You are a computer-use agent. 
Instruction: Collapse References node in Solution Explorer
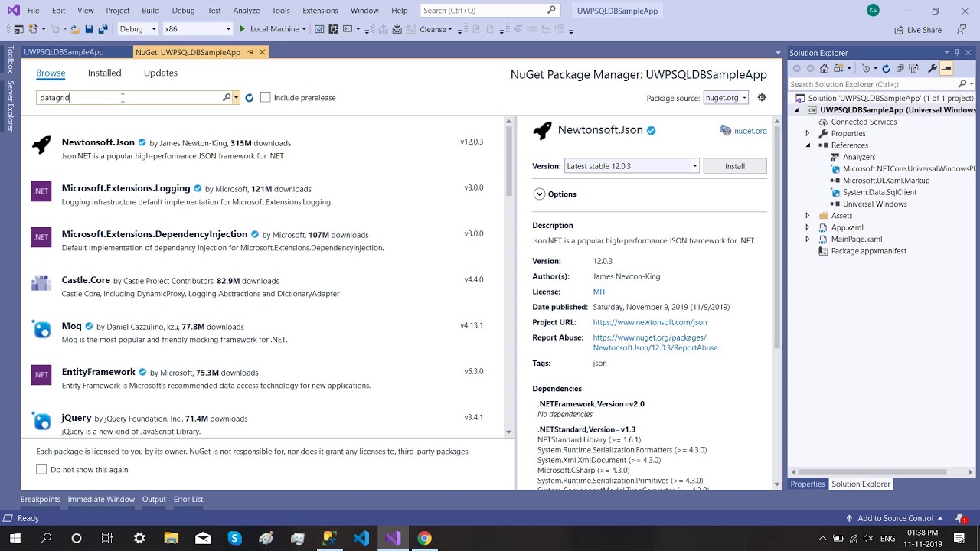tap(807, 145)
